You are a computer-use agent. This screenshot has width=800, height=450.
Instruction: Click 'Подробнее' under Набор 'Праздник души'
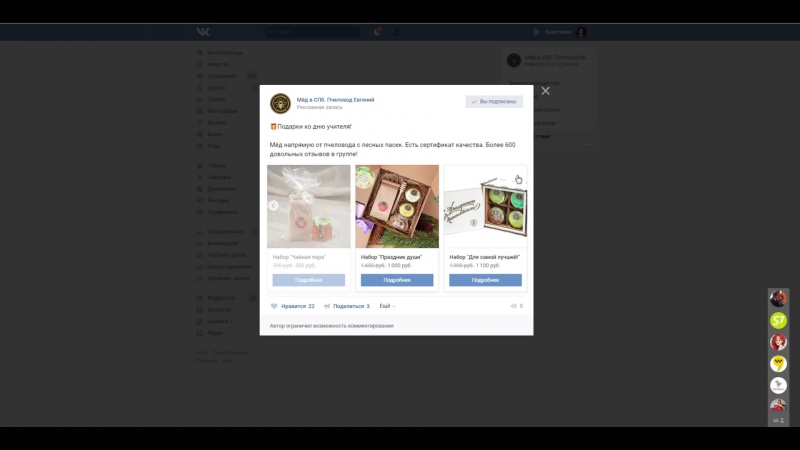tap(397, 280)
